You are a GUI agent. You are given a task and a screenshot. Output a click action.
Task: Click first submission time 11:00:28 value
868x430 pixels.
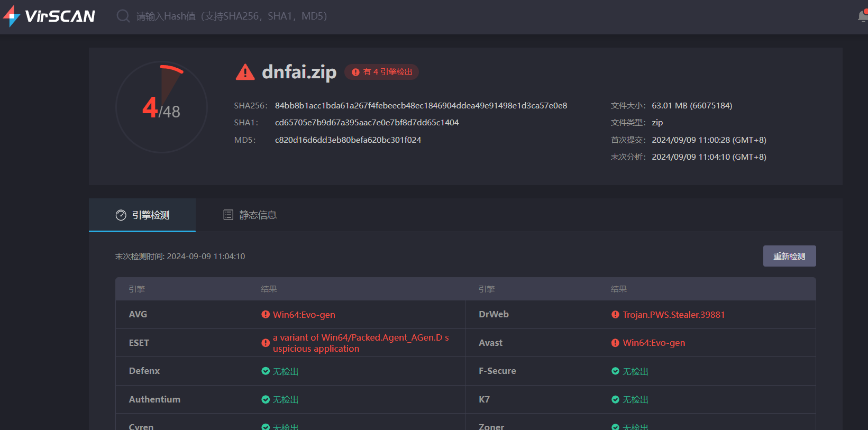click(x=709, y=140)
